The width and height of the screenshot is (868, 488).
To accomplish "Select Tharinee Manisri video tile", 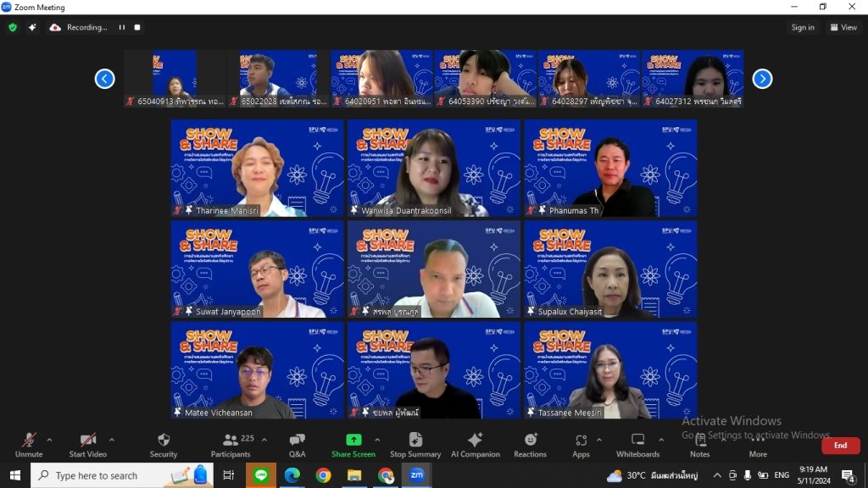I will click(x=258, y=169).
